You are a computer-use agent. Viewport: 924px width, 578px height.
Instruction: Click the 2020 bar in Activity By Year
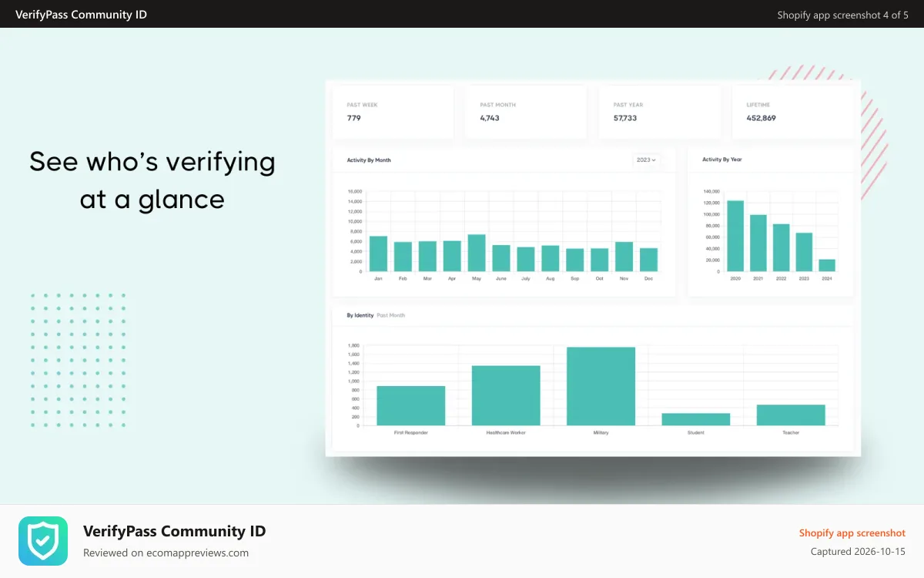[x=735, y=236]
